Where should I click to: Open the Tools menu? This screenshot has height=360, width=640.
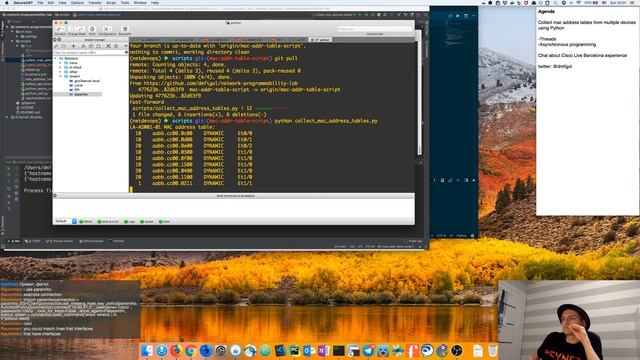pos(125,3)
